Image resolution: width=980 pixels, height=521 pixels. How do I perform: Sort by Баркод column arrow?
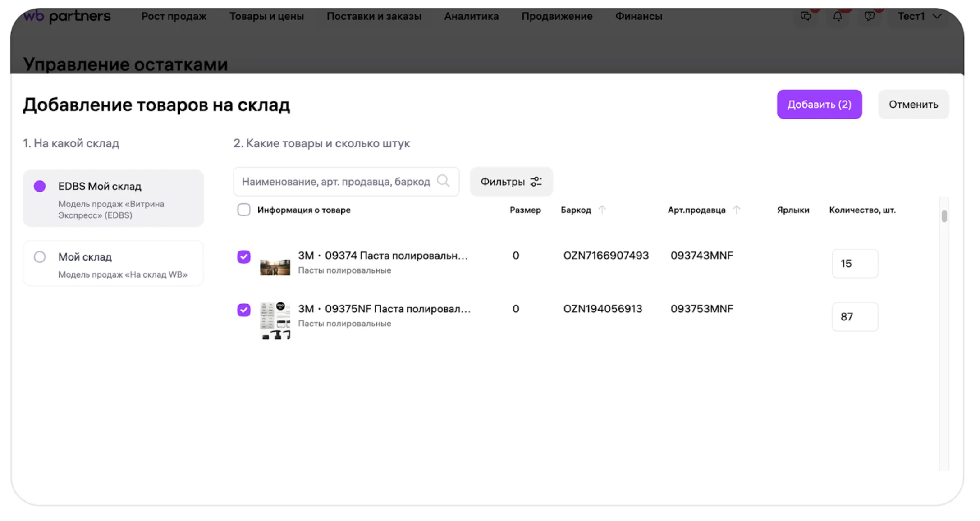602,210
